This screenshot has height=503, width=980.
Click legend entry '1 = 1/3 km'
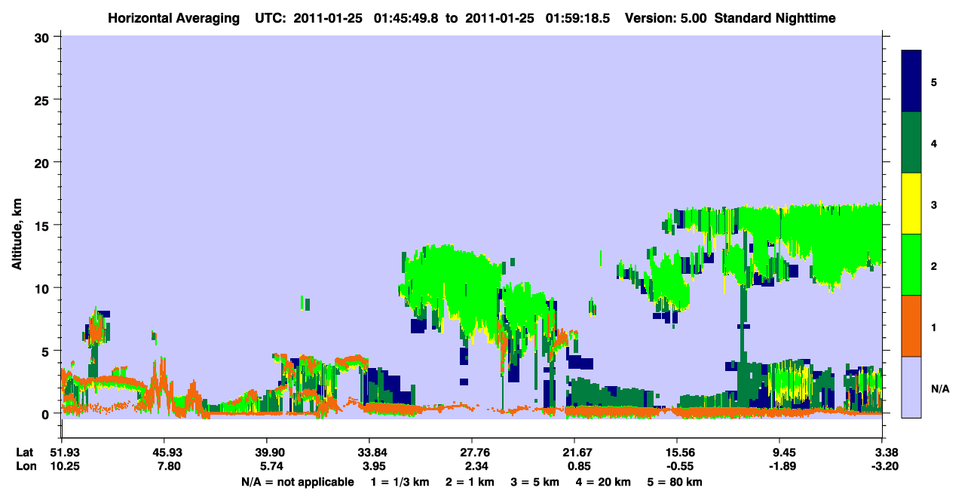pos(400,481)
